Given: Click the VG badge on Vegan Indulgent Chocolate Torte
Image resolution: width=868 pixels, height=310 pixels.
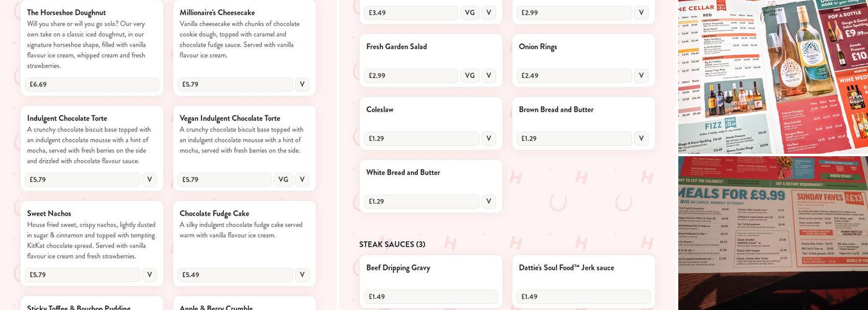Looking at the screenshot, I should (x=283, y=180).
